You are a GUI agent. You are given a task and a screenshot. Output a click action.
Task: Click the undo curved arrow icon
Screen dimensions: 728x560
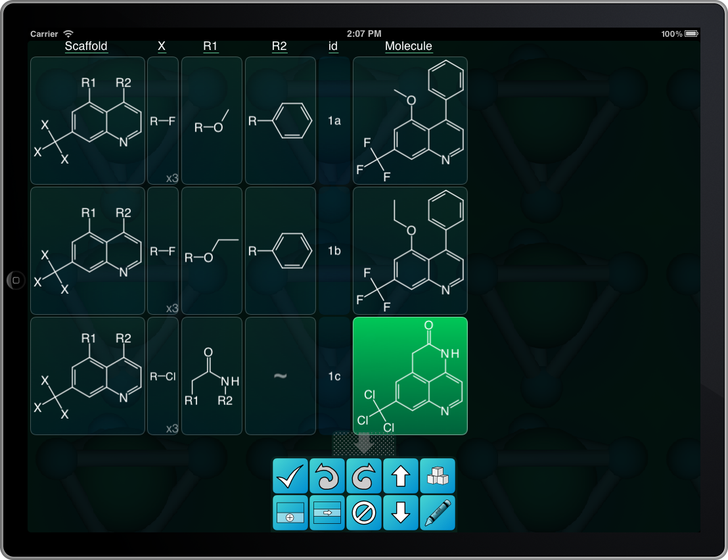tap(327, 476)
